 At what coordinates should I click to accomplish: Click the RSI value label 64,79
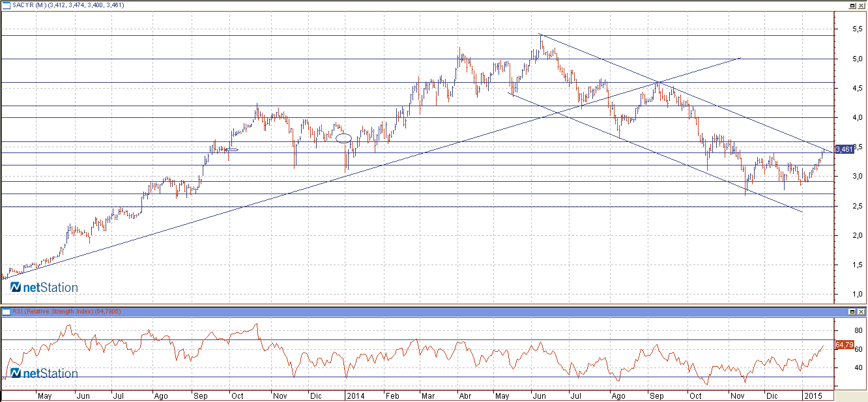click(x=844, y=344)
